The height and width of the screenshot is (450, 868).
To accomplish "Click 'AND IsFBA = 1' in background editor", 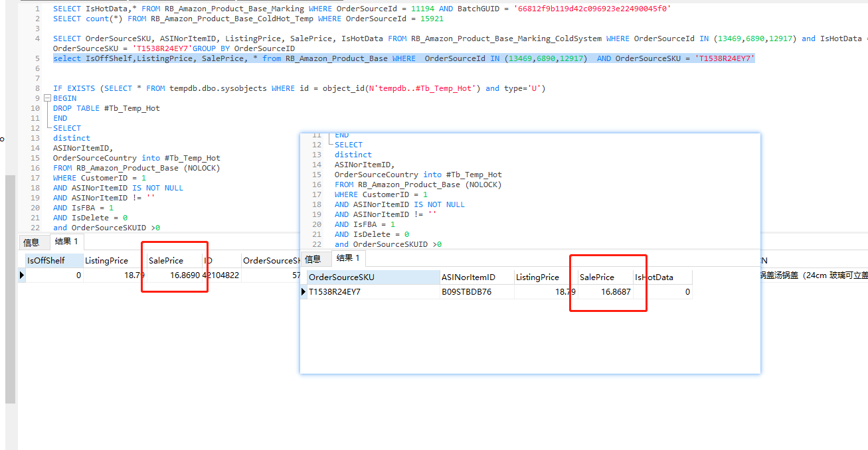I will tap(83, 208).
